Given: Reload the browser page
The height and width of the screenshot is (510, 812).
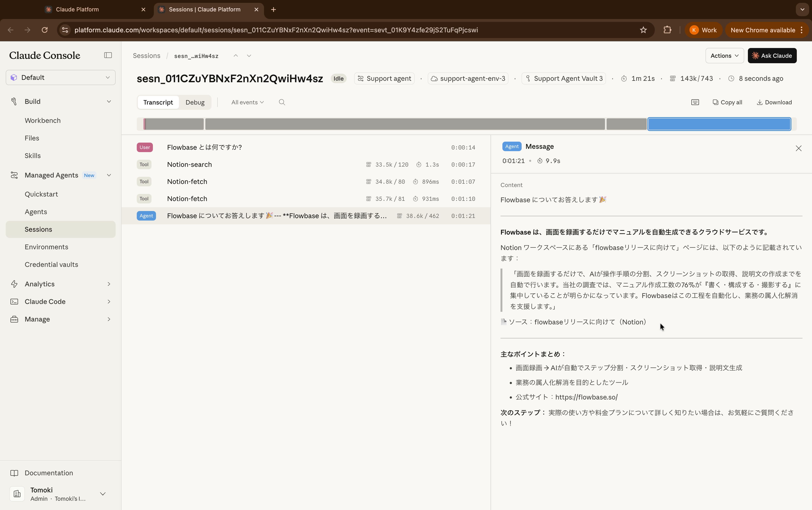Looking at the screenshot, I should (44, 30).
